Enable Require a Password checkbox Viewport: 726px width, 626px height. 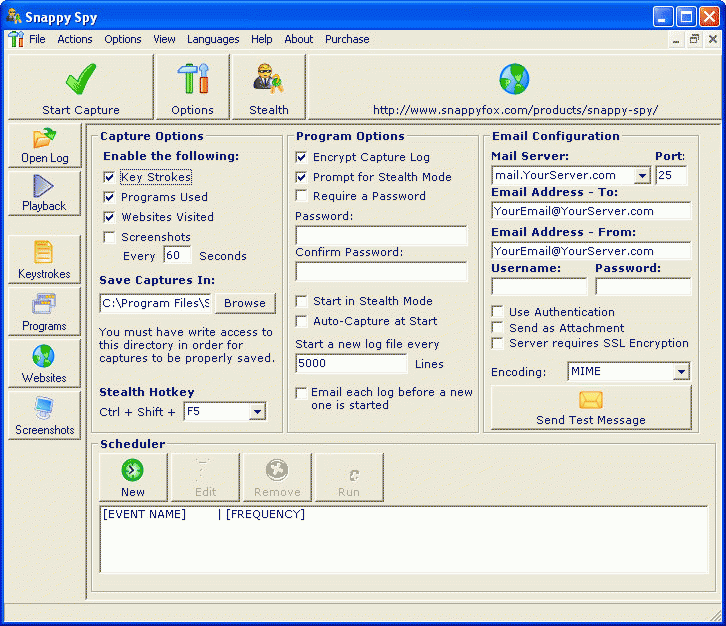301,196
